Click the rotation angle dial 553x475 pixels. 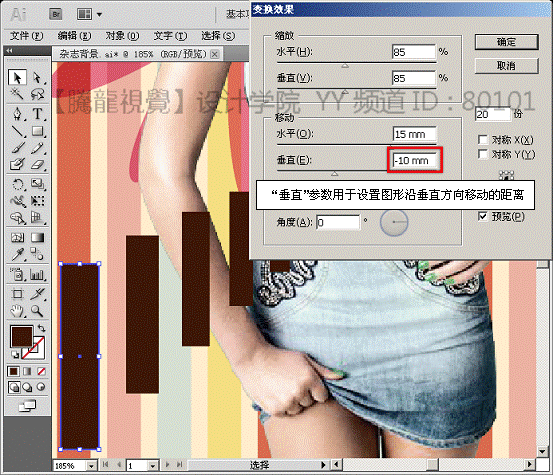[394, 222]
